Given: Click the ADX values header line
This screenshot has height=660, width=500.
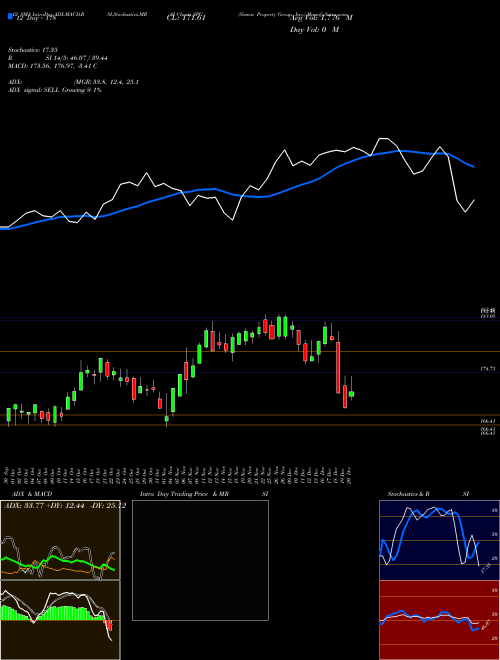Looking at the screenshot, I should (65, 506).
